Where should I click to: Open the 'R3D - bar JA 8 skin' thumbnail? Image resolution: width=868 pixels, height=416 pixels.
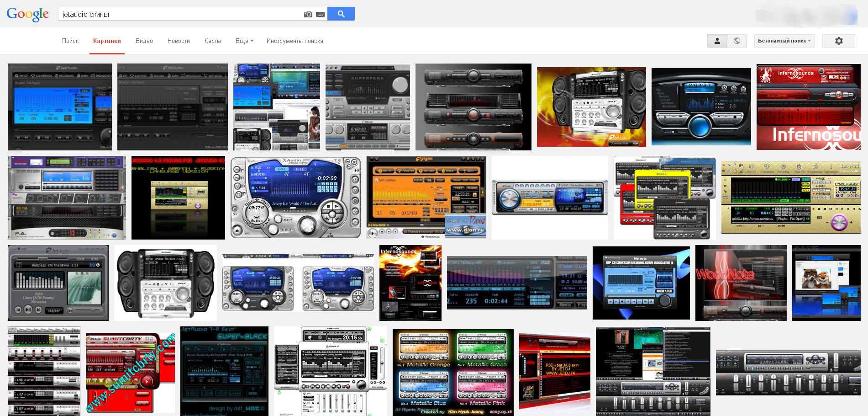coord(555,373)
